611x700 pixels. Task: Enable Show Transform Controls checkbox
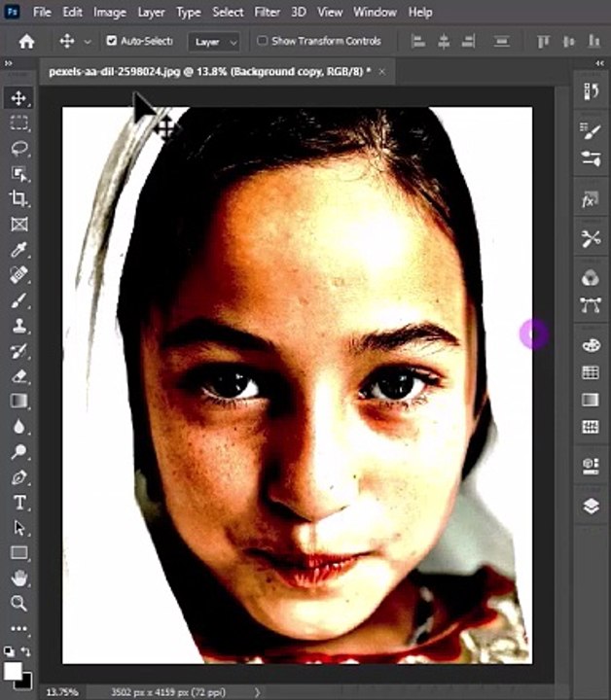click(262, 41)
